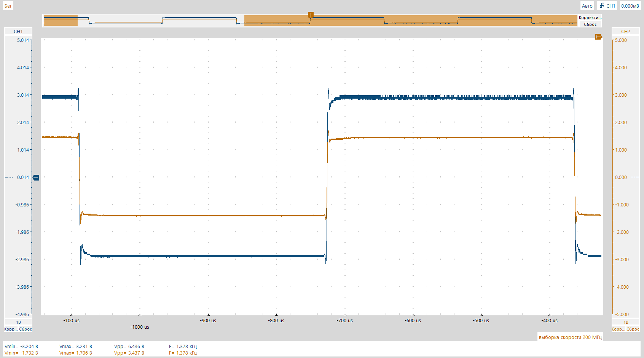Screen dimensions: 644x358
Task: Click the -900 us time axis label
Action: click(208, 320)
